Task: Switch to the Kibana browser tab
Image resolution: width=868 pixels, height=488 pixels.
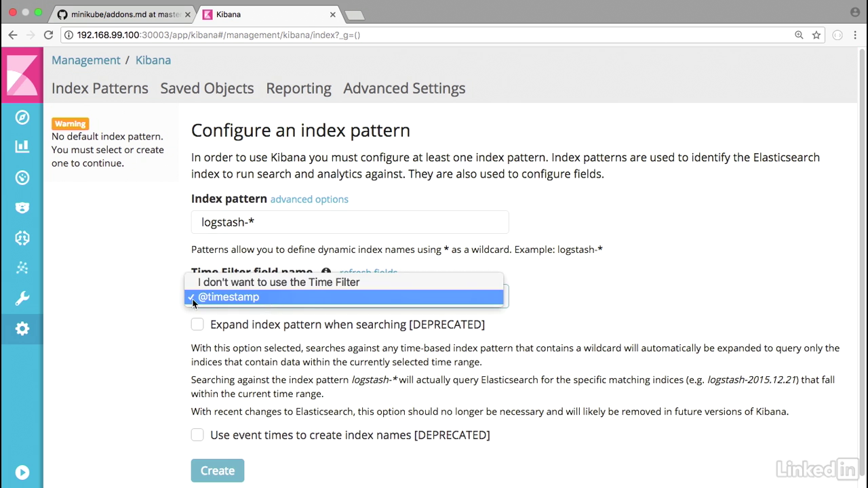Action: pyautogui.click(x=269, y=14)
